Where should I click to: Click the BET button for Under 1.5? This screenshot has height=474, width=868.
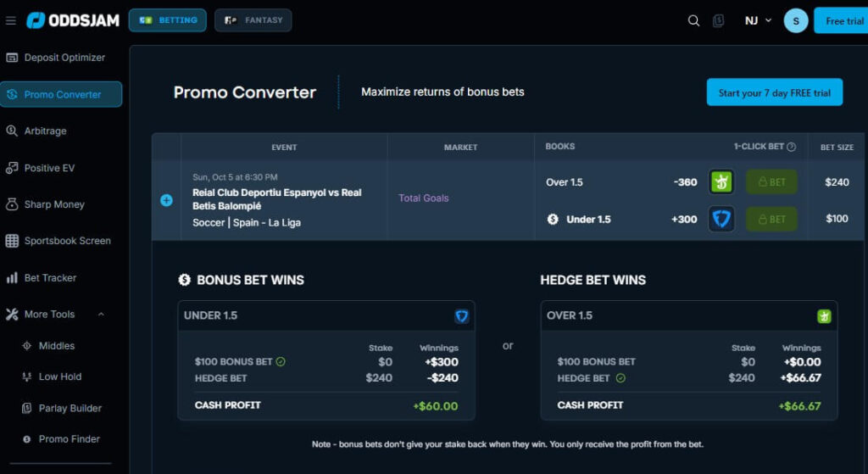tap(771, 219)
